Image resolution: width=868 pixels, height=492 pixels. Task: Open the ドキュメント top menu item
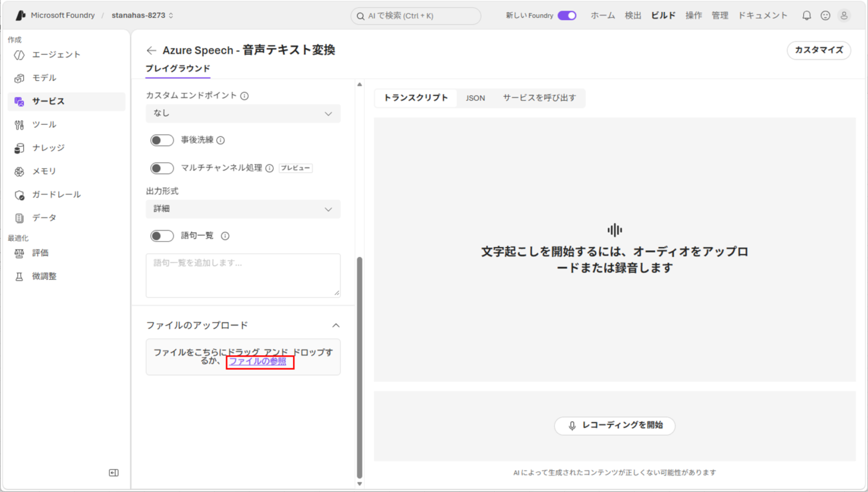point(763,15)
